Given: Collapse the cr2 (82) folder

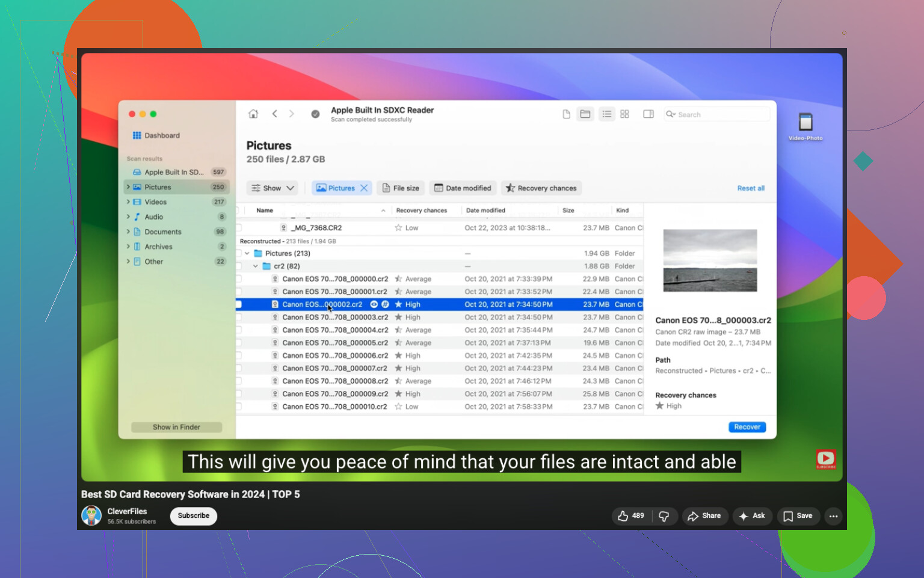Looking at the screenshot, I should (256, 266).
